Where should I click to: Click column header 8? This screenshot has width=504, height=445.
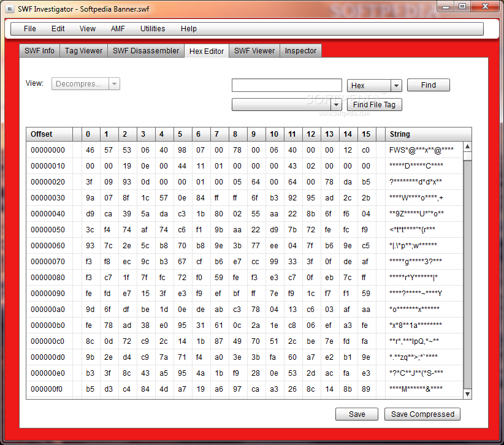point(238,134)
